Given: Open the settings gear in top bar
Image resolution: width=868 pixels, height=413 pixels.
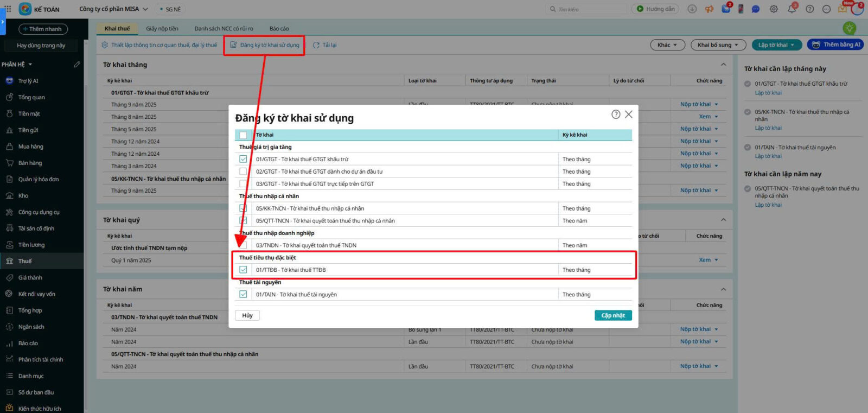Looking at the screenshot, I should [774, 9].
